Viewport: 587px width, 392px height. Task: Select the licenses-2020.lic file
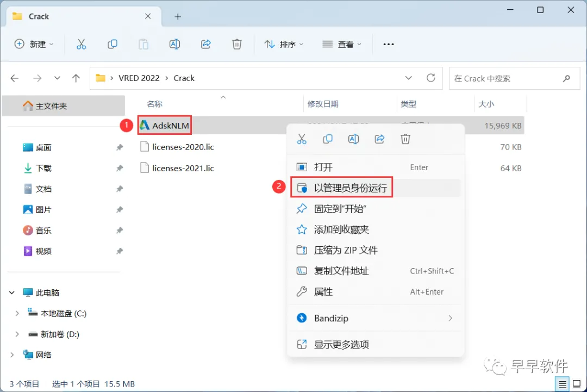[x=177, y=147]
